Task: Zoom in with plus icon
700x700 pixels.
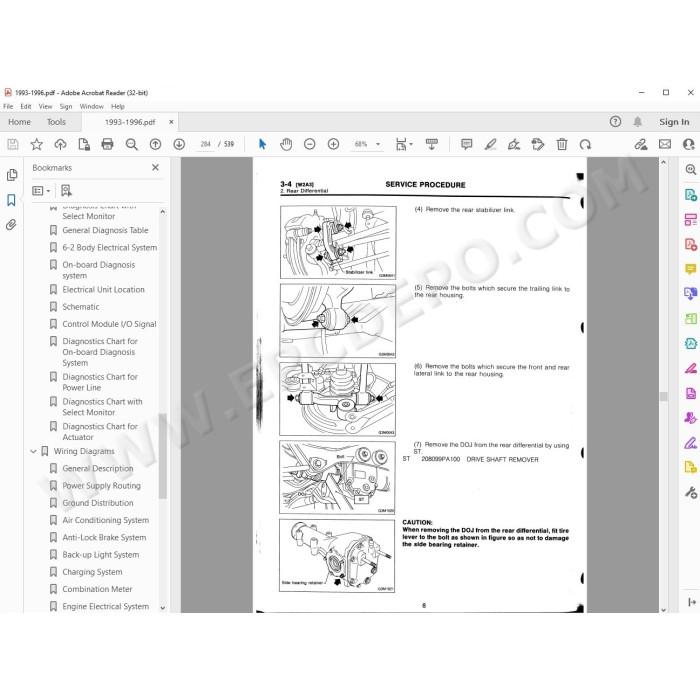Action: (x=333, y=144)
